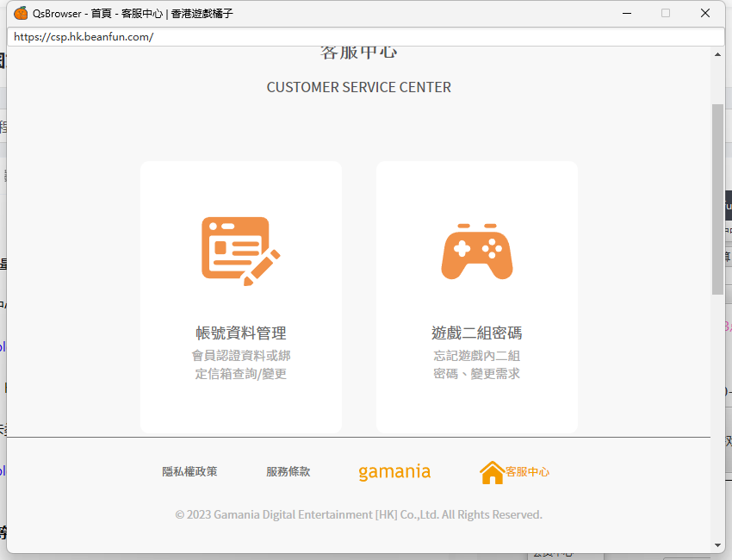Click the 會員認證資料或綁定信箱查詢/變更 description text
The width and height of the screenshot is (732, 560).
click(240, 364)
